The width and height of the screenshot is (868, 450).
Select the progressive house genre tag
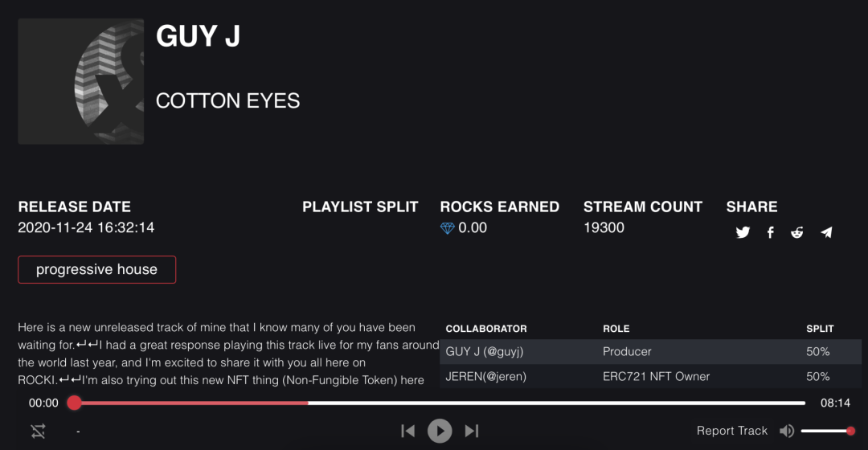click(x=97, y=269)
